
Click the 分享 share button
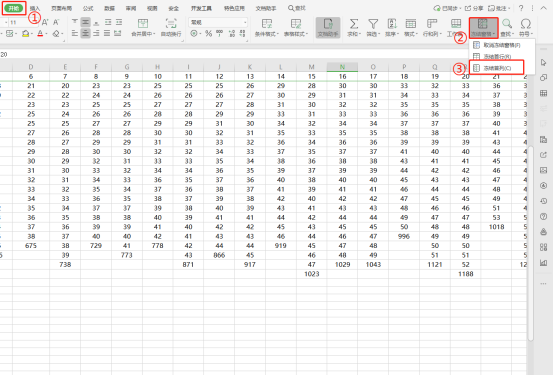pyautogui.click(x=474, y=8)
